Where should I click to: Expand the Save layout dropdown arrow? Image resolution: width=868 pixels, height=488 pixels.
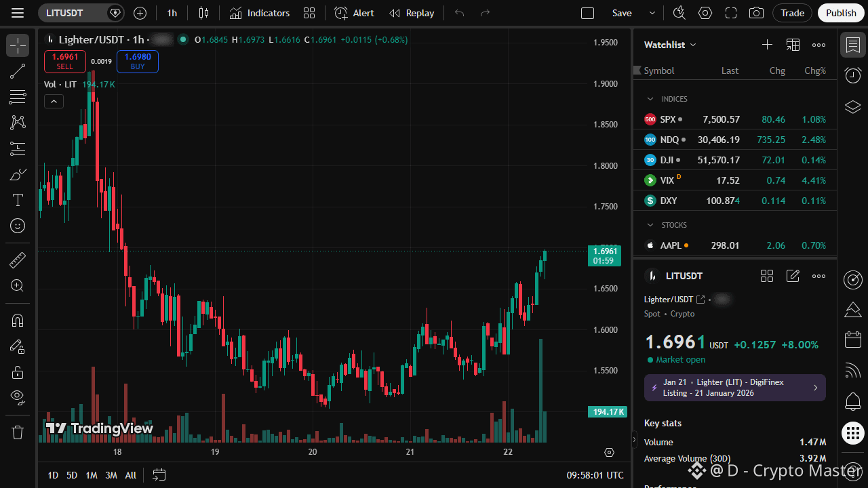click(x=652, y=13)
